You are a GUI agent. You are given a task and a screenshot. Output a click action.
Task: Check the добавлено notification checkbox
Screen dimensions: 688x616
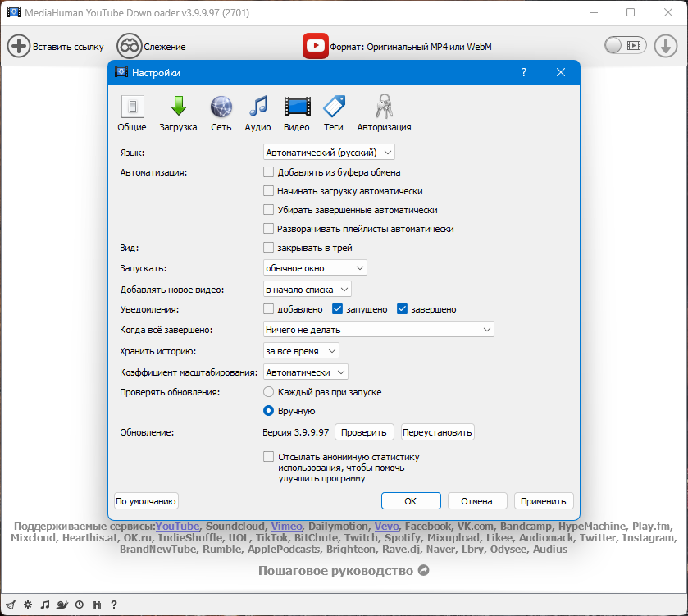[268, 309]
